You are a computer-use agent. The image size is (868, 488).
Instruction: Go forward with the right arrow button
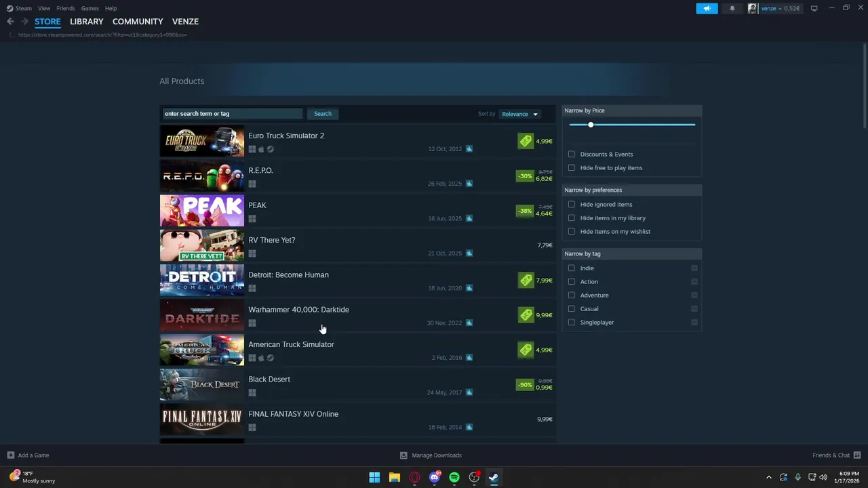(x=24, y=22)
